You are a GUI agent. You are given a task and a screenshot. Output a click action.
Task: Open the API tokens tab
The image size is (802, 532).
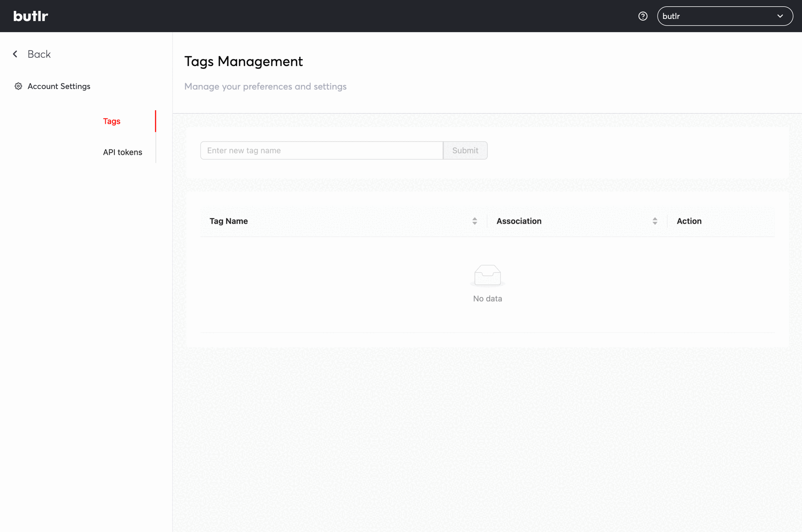(122, 152)
